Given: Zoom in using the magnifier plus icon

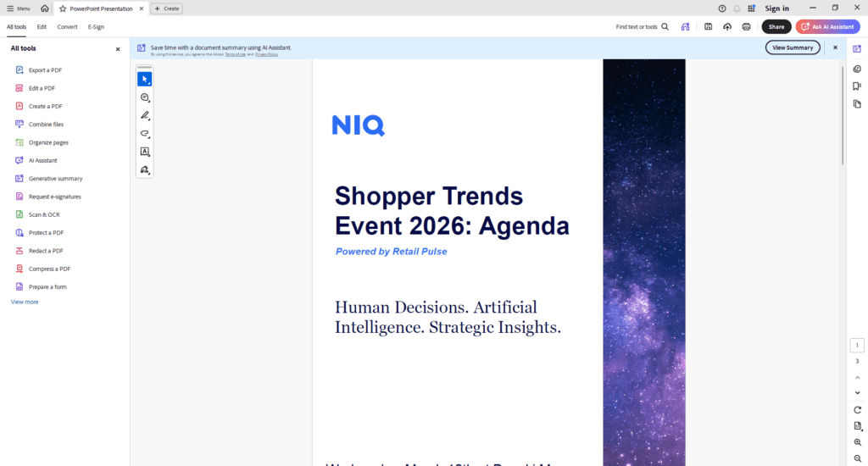Looking at the screenshot, I should point(857,443).
